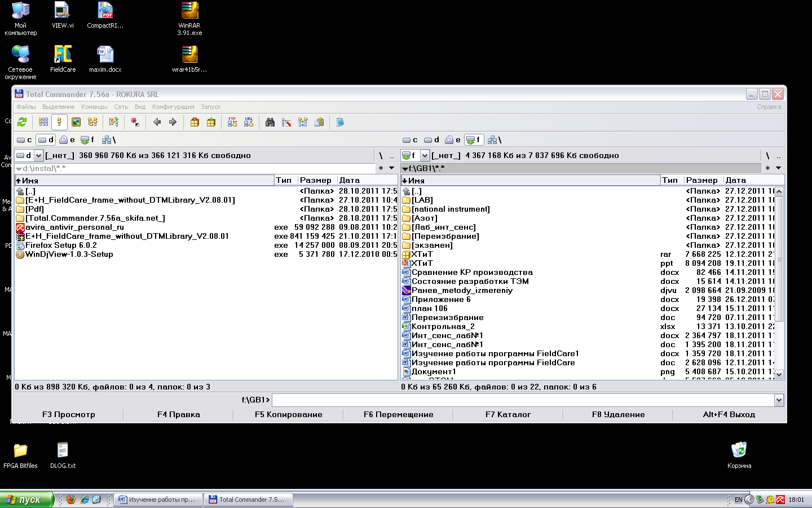Open the Файлы menu
This screenshot has height=508, width=812.
[x=26, y=107]
